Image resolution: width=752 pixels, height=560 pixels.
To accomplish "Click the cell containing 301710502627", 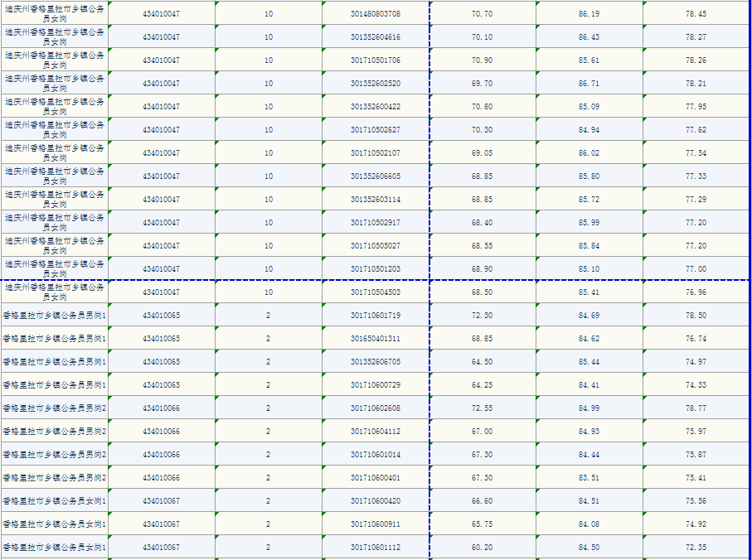I will 375,130.
